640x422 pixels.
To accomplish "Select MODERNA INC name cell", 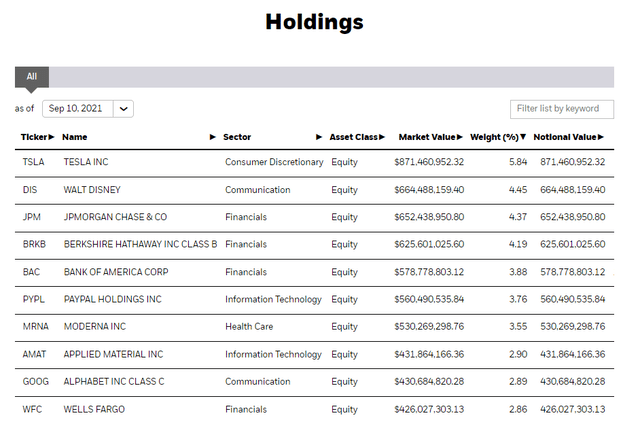I will point(95,327).
